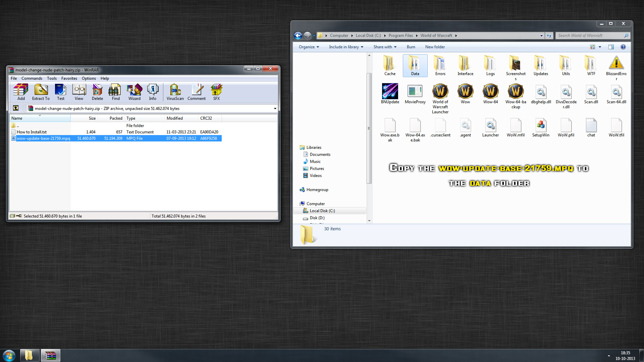Click the Add button in WinRAR toolbar
This screenshot has height=362, width=644.
click(x=21, y=92)
